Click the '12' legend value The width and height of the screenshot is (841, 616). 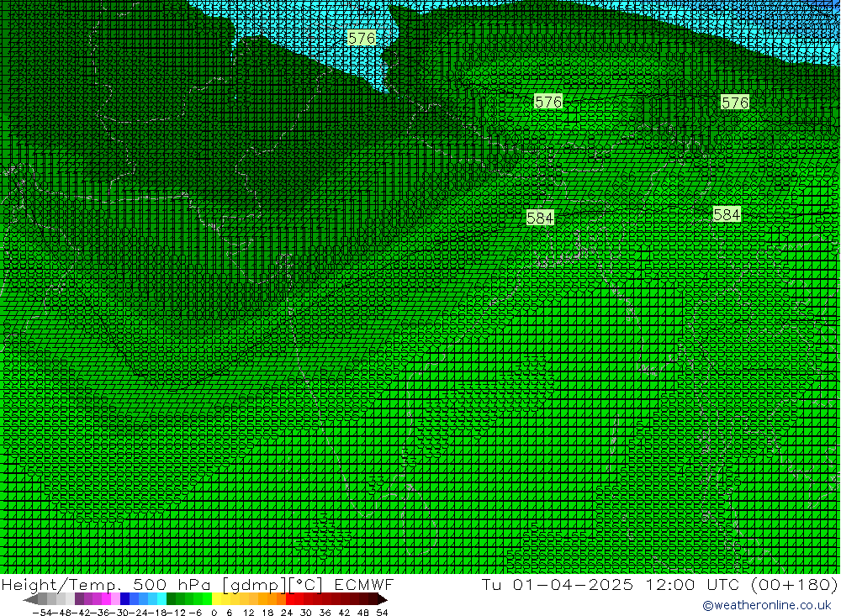[x=248, y=613]
